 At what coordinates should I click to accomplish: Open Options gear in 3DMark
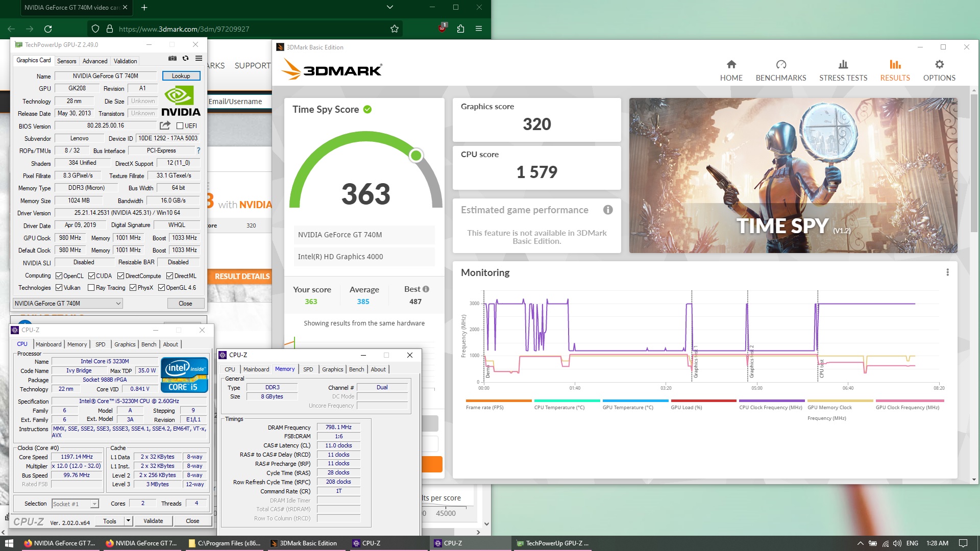[x=939, y=65]
